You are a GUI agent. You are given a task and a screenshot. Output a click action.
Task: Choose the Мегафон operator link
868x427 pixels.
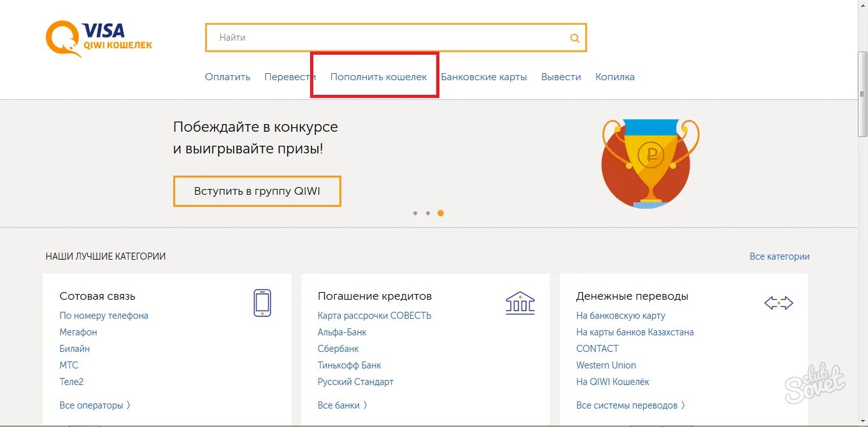[78, 332]
